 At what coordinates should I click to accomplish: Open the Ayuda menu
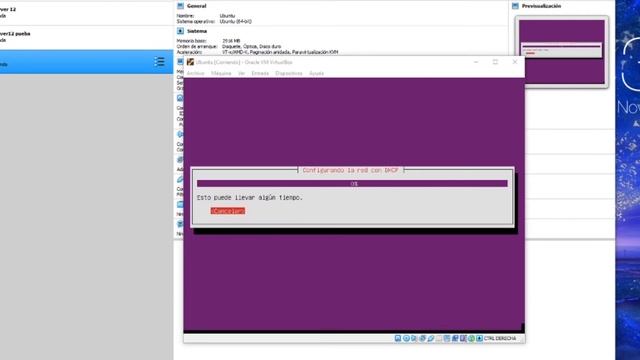click(316, 73)
